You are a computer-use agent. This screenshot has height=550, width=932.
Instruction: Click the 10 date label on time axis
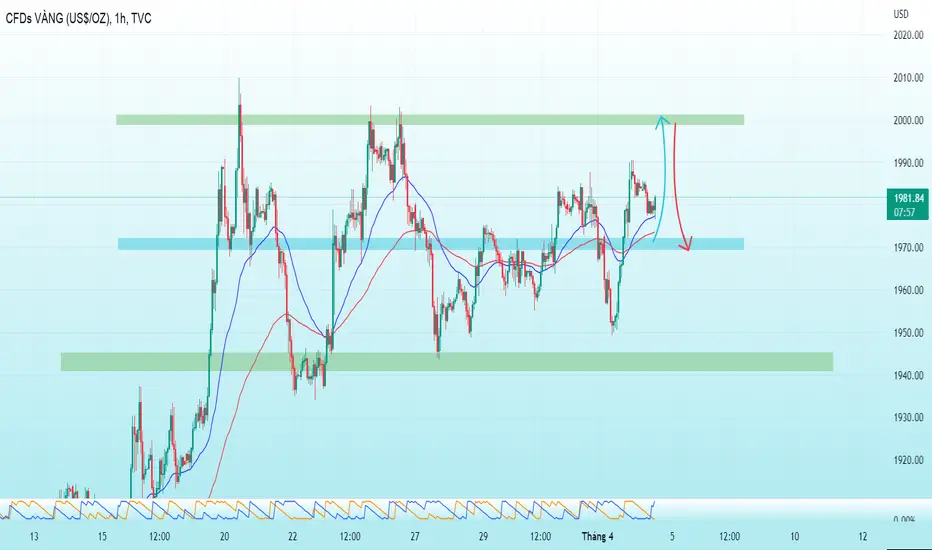(x=795, y=536)
